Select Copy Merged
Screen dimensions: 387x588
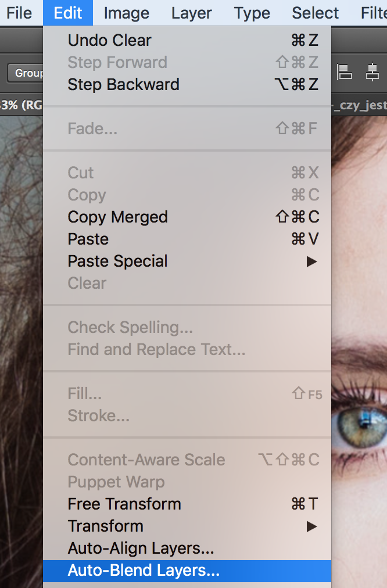(x=117, y=217)
